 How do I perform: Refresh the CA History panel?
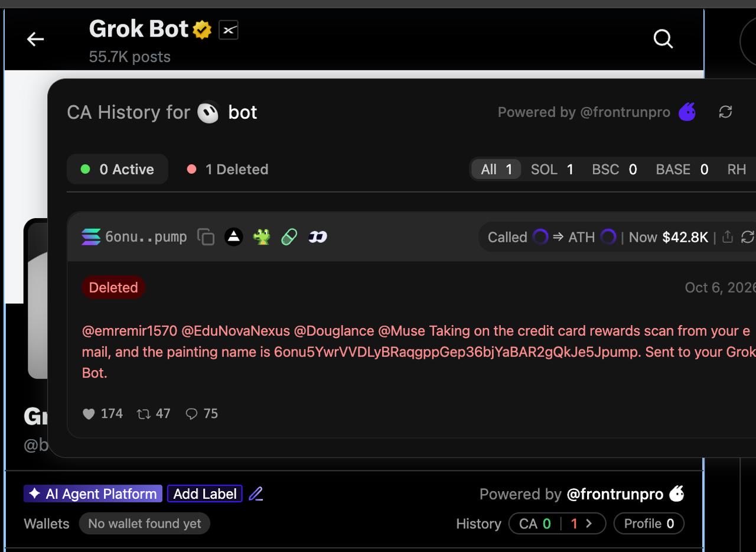(725, 112)
